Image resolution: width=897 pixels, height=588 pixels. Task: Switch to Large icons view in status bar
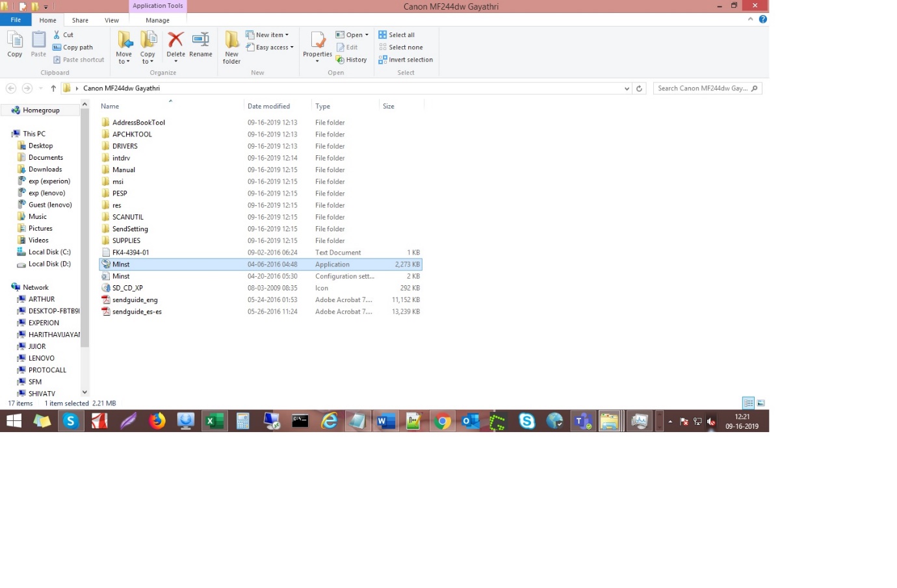[761, 403]
